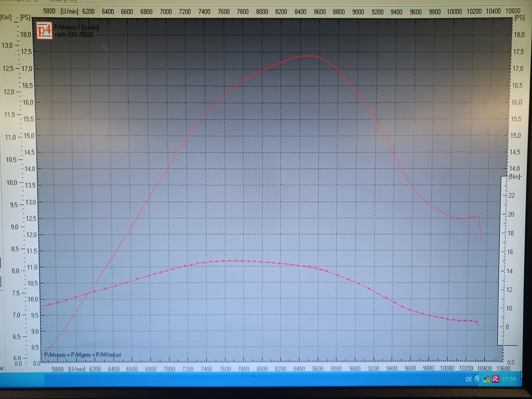Click where power and torque curves cross
Screen dimensions: 532x399
tap(88, 293)
